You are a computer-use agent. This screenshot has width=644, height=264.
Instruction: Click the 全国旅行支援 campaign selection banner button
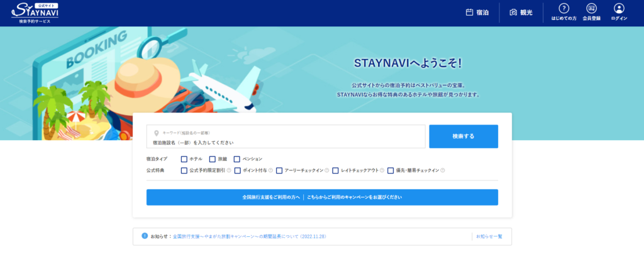[x=322, y=197]
